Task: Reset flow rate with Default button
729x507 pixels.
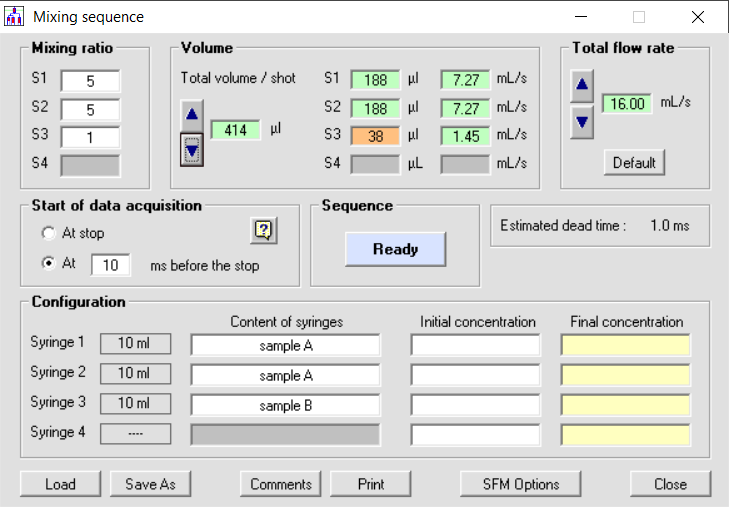Action: click(x=634, y=163)
